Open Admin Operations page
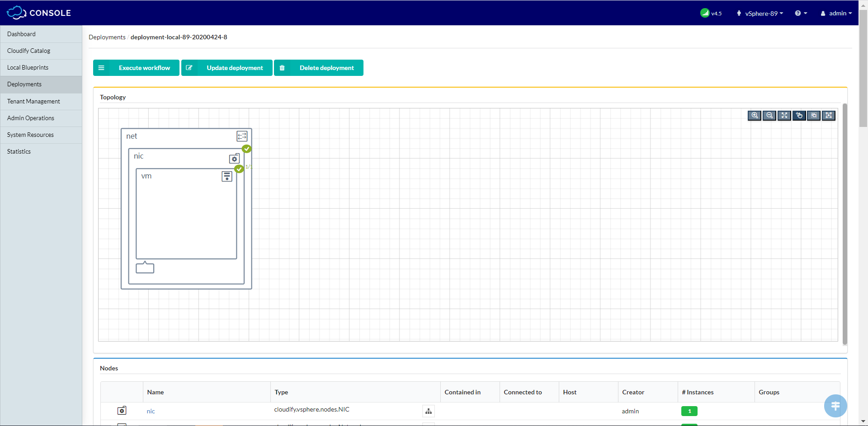Screen dimensions: 868x426 41,118
